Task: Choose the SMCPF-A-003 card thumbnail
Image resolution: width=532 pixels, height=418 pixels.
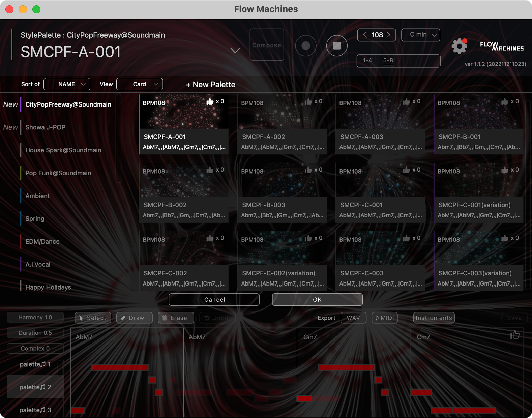Action: click(x=381, y=112)
